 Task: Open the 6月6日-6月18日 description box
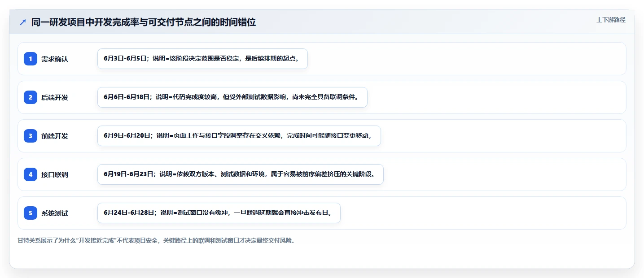tap(232, 97)
